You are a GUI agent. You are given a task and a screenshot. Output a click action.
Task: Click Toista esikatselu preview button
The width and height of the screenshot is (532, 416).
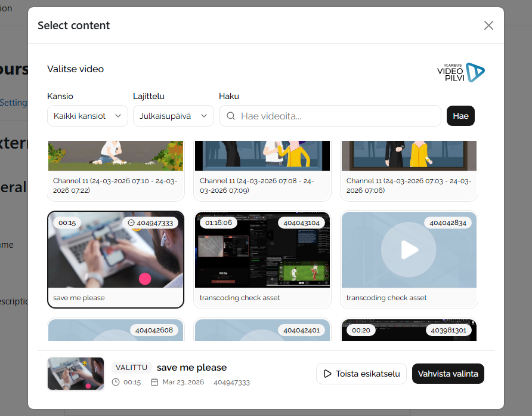pyautogui.click(x=361, y=374)
